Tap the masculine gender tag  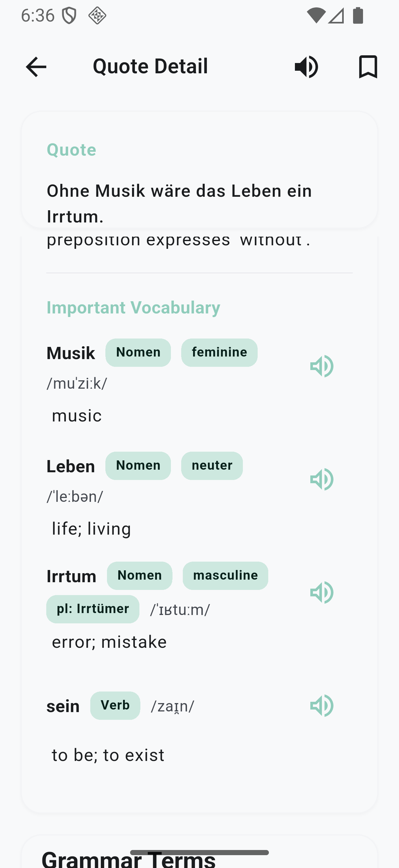[x=225, y=575]
